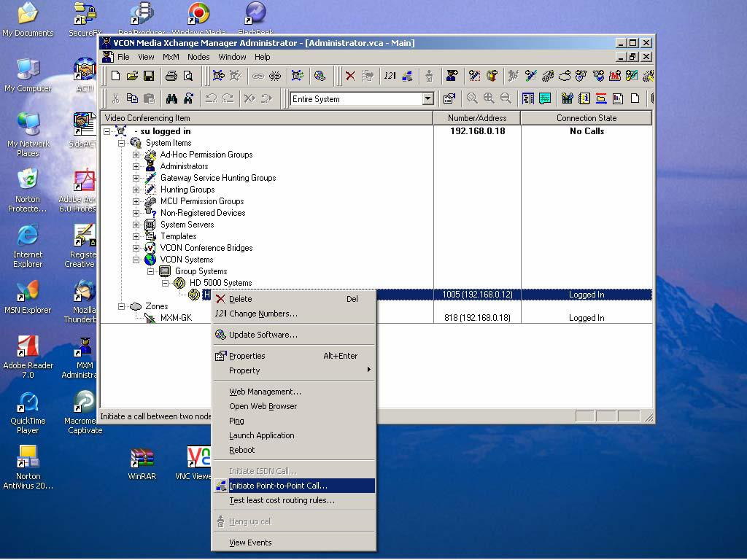The height and width of the screenshot is (560, 747).
Task: Select the Internet Explorer desktop icon
Action: tap(28, 246)
